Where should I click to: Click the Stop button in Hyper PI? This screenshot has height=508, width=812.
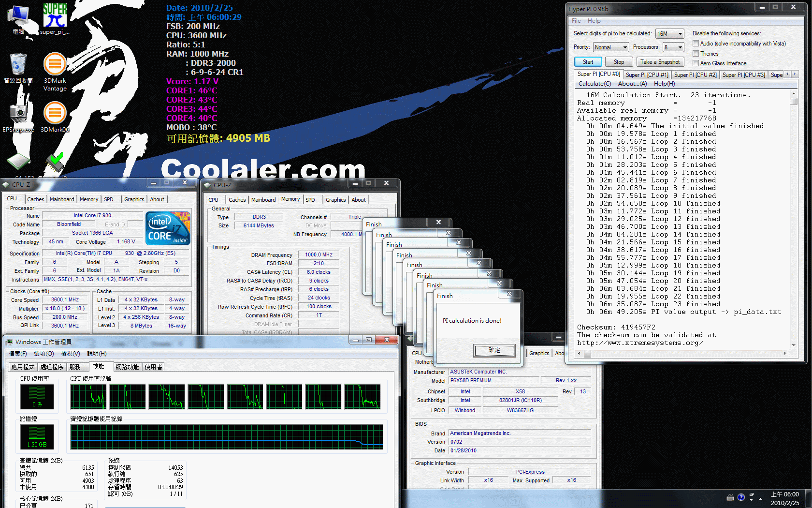pyautogui.click(x=619, y=62)
